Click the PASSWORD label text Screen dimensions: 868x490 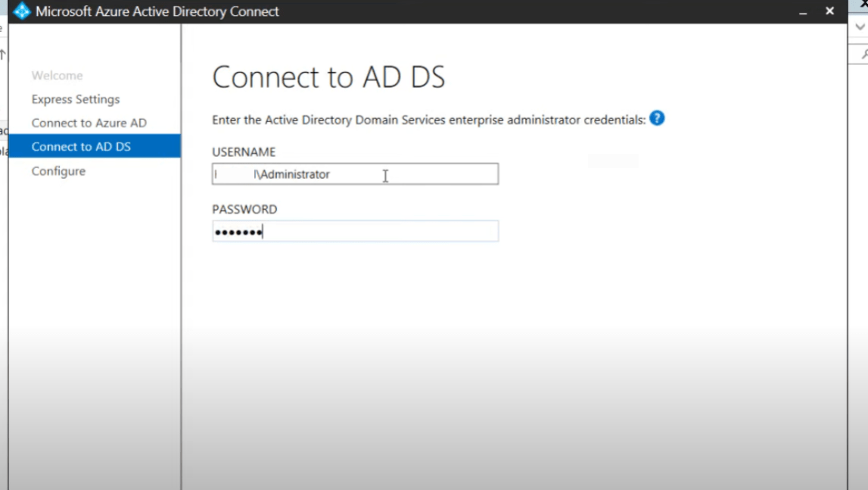pos(244,210)
